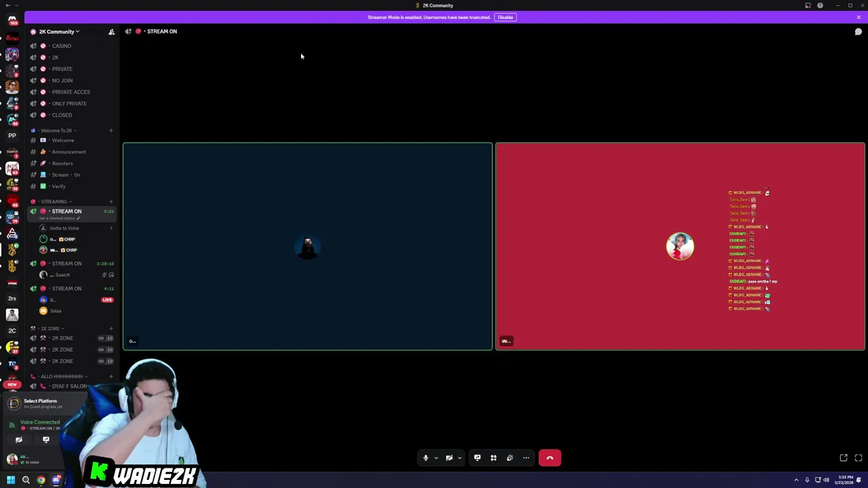
Task: Click share your screen button in call bar
Action: click(x=477, y=458)
